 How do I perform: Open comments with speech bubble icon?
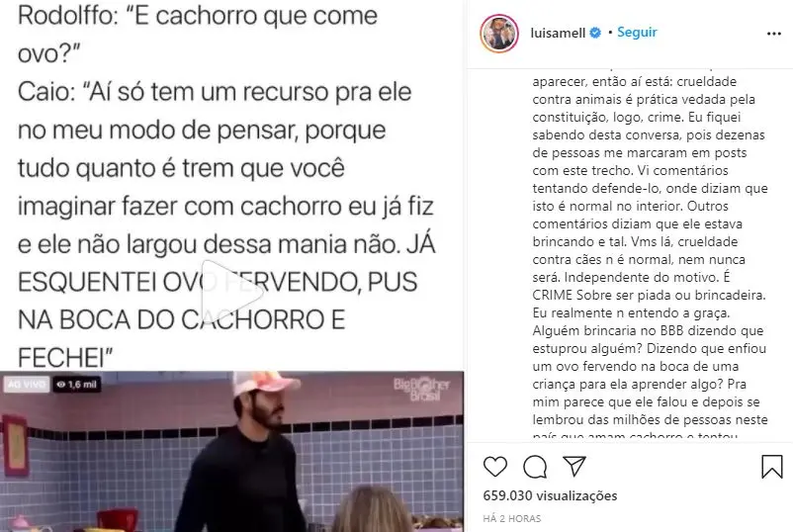[x=535, y=467]
